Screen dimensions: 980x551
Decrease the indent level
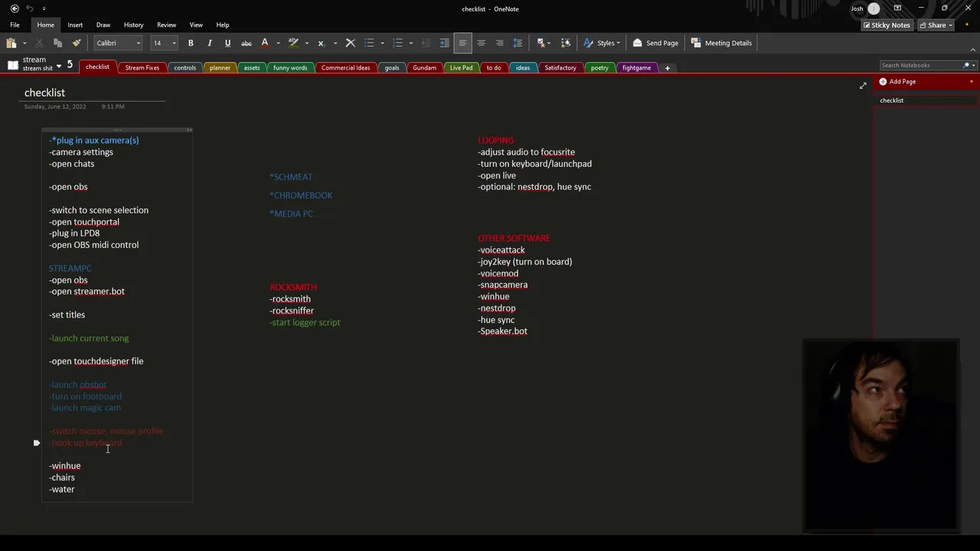click(x=426, y=43)
